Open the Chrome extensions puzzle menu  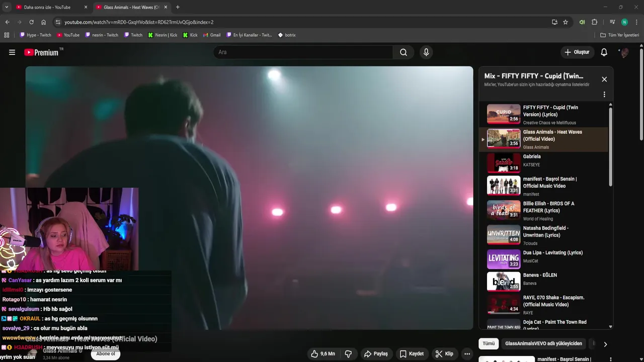[595, 22]
